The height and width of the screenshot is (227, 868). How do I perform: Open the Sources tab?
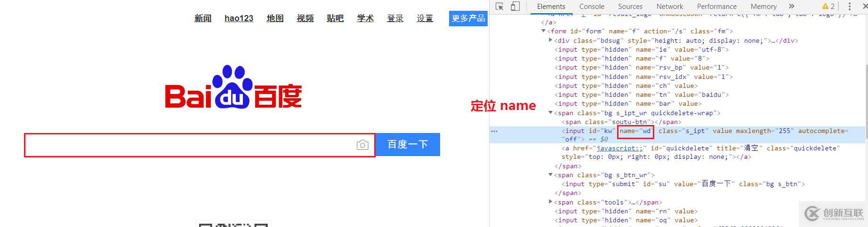630,6
